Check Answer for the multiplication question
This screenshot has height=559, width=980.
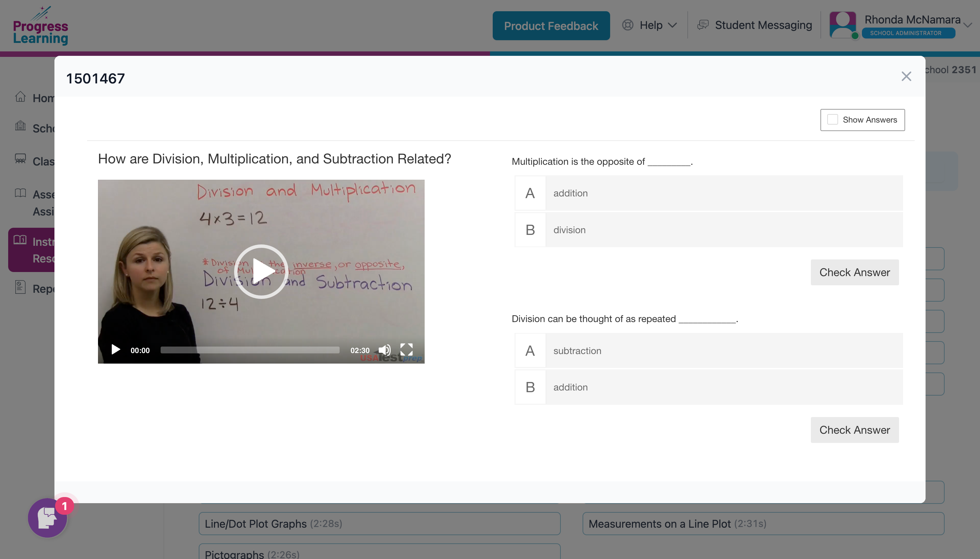tap(854, 272)
